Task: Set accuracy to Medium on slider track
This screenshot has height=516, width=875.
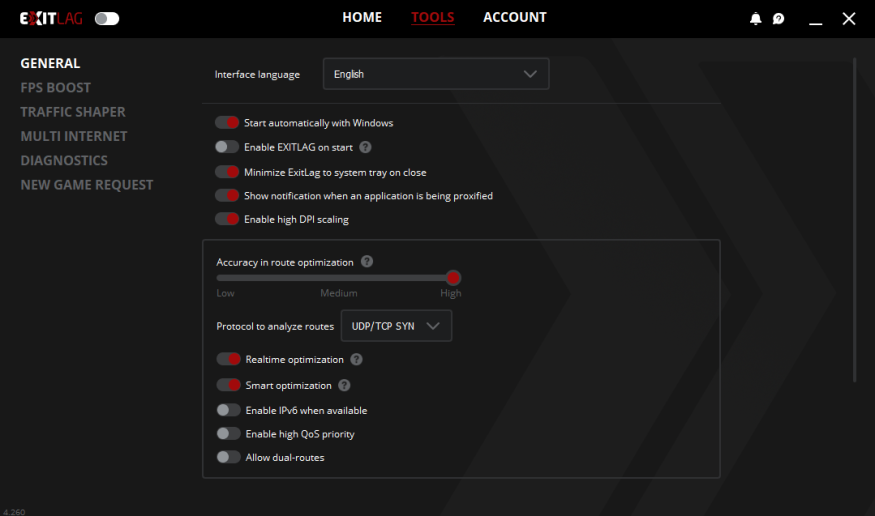Action: click(x=339, y=278)
